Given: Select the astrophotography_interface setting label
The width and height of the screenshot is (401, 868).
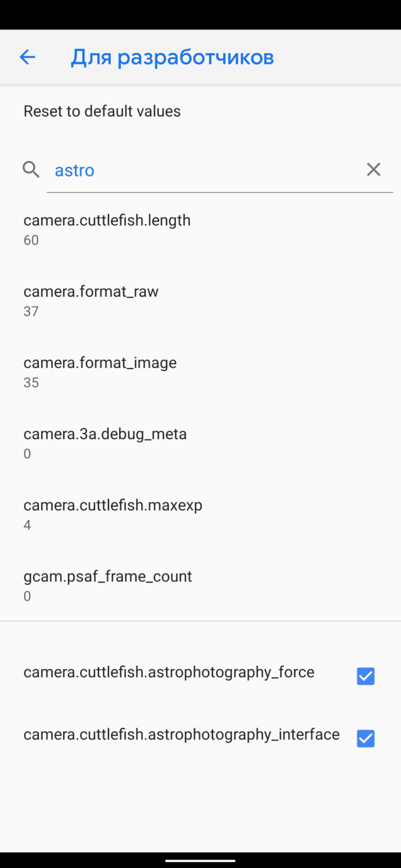Looking at the screenshot, I should click(x=182, y=735).
